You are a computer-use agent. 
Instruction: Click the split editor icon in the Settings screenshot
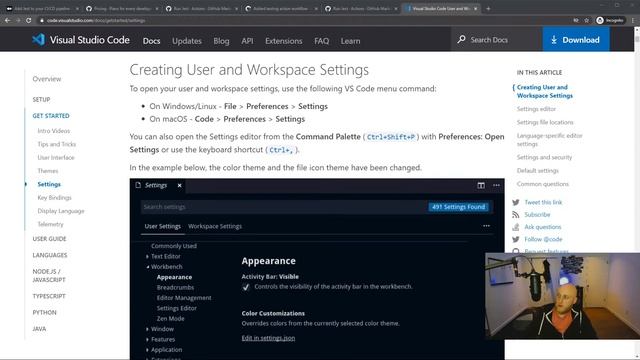pyautogui.click(x=481, y=185)
